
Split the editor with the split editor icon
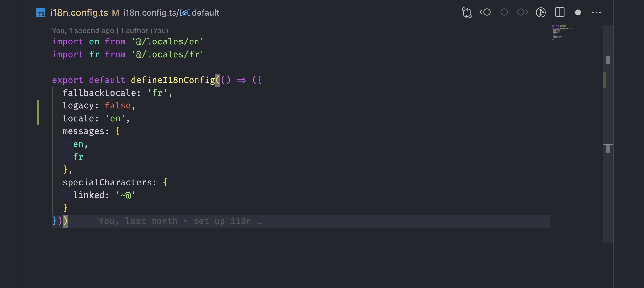click(x=560, y=12)
